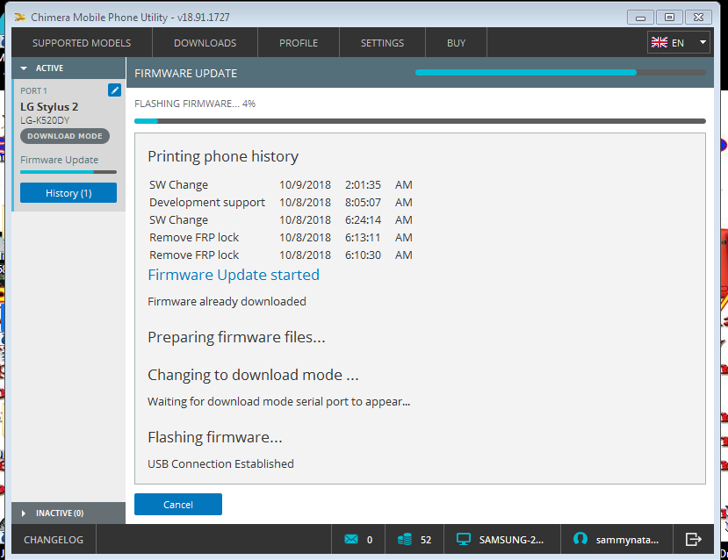Screen dimensions: 728x560
Task: Click the user headset icon near sammynata...
Action: (580, 539)
